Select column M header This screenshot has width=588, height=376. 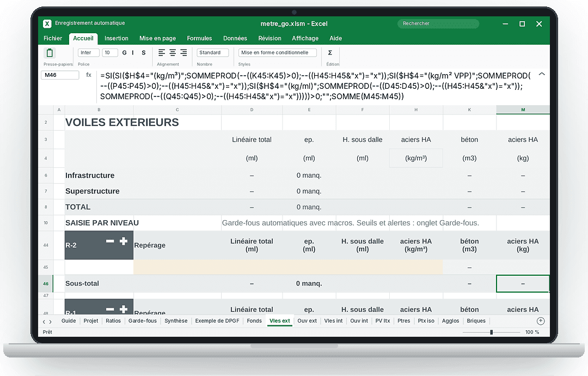pos(523,110)
